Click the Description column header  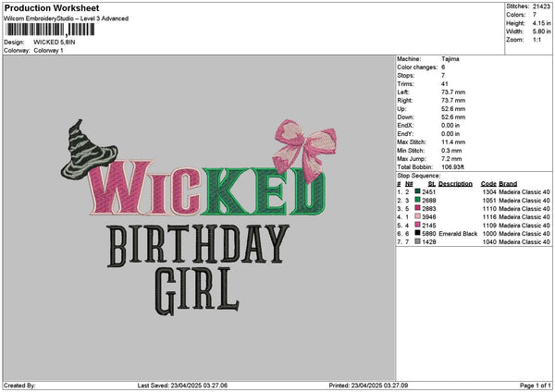[x=456, y=183]
